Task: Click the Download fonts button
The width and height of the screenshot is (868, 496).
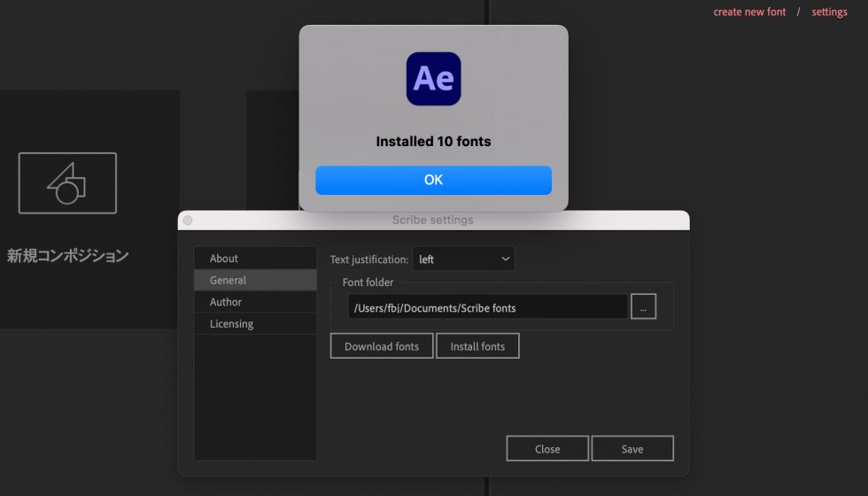Action: (x=382, y=346)
